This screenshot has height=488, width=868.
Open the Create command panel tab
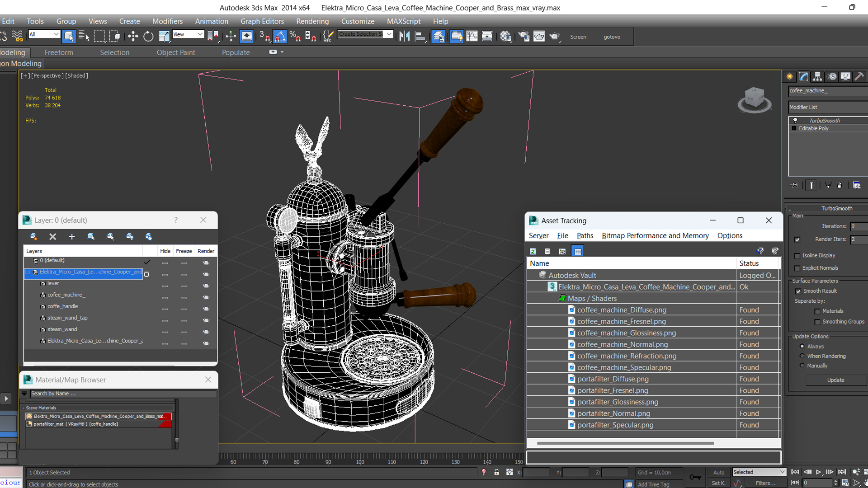[789, 76]
